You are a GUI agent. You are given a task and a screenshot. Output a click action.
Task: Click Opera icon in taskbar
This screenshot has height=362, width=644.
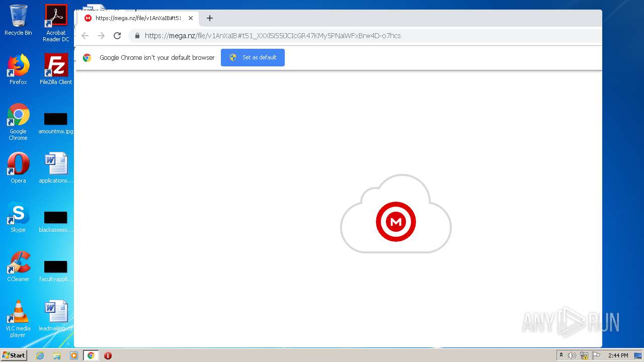coord(108,355)
